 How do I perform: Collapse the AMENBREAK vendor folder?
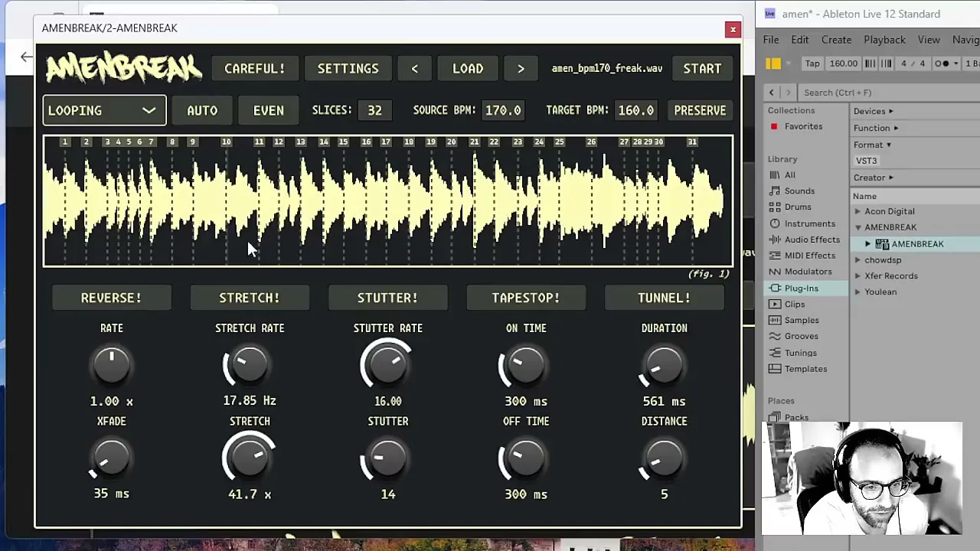[857, 227]
